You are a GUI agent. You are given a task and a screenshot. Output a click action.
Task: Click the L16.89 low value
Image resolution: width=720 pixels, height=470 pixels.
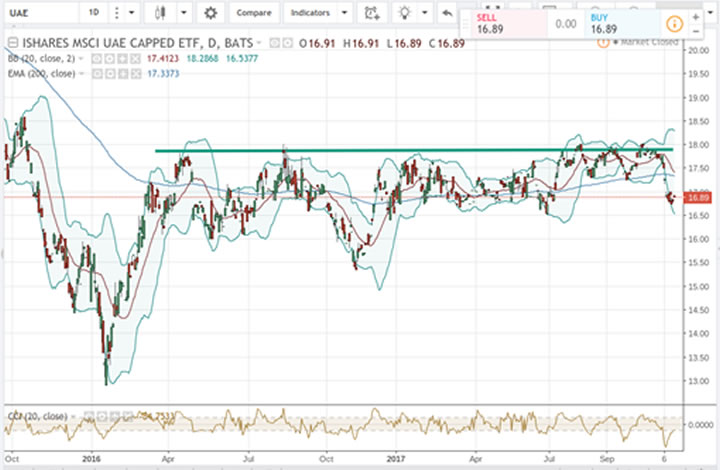coord(404,44)
